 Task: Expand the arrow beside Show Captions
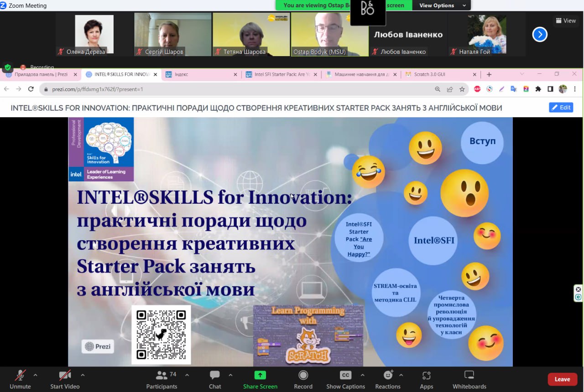[363, 375]
